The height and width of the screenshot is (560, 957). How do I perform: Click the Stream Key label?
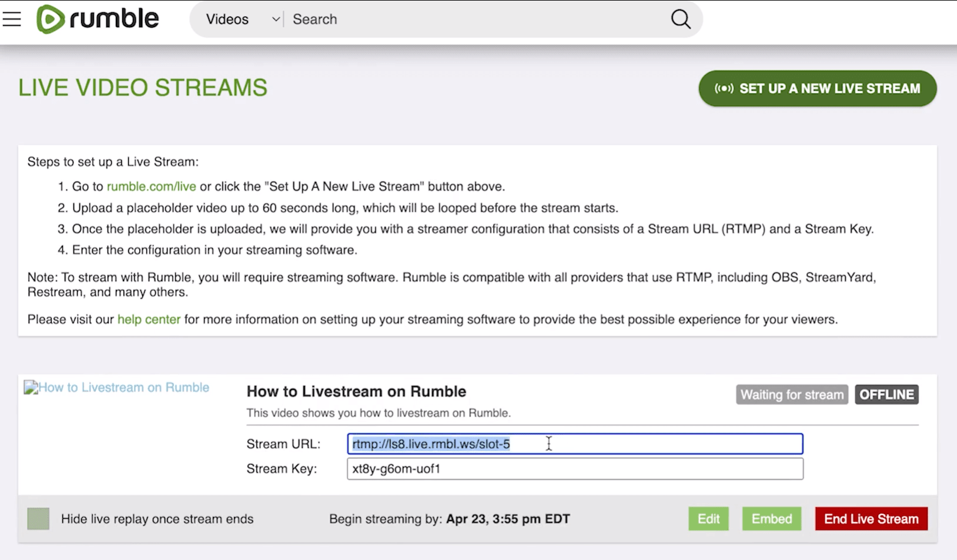(282, 469)
